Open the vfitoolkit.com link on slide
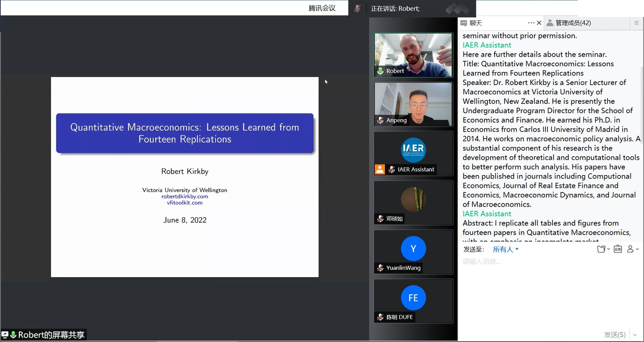Viewport: 644px width, 342px height. coord(185,203)
